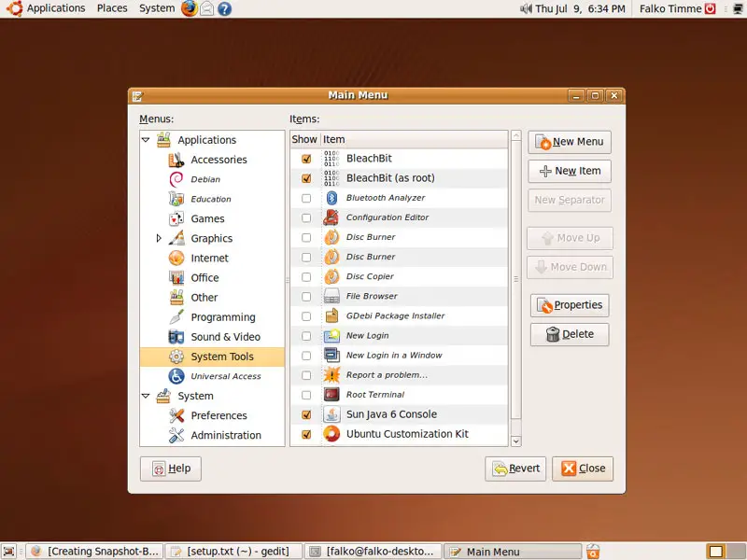Click the New Menu button

click(570, 142)
